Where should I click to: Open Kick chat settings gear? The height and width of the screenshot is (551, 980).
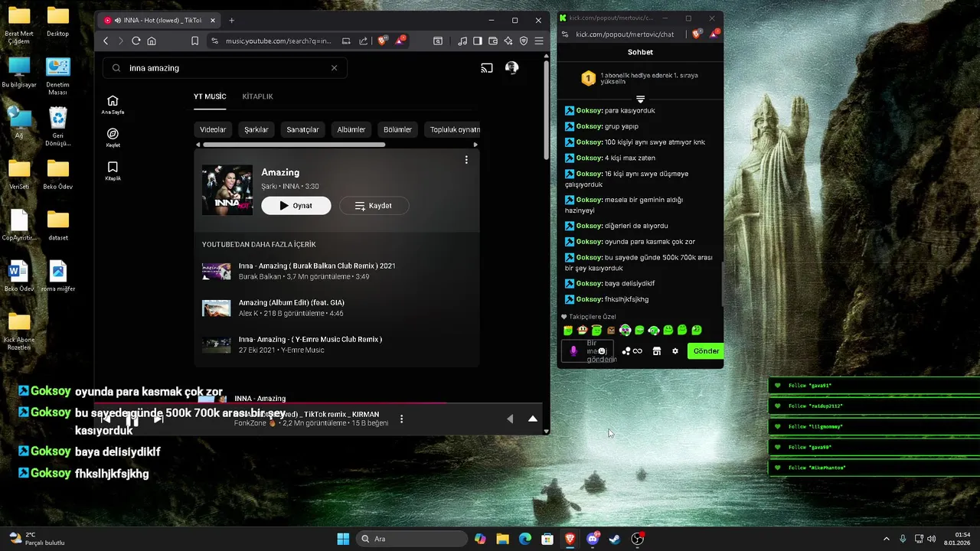(675, 351)
